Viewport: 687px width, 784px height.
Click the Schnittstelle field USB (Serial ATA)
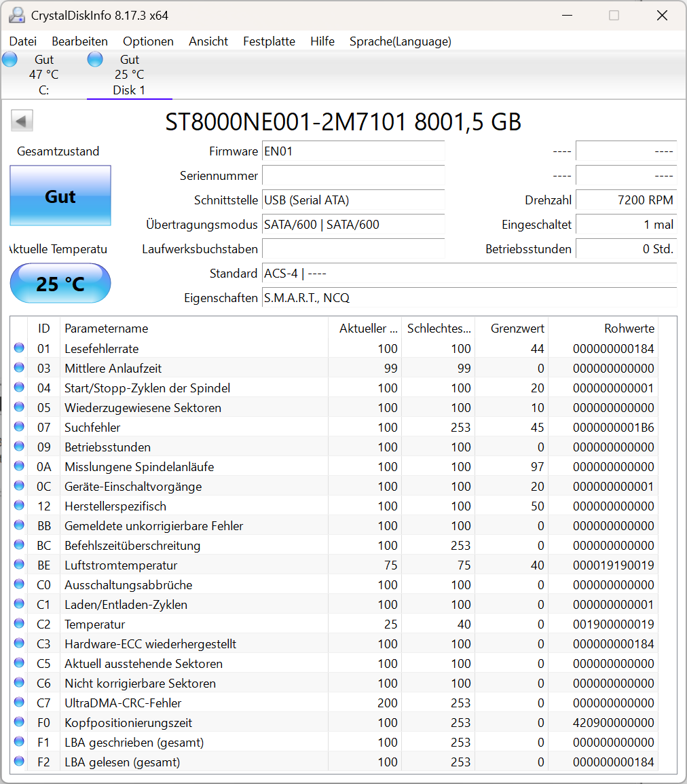pos(353,200)
